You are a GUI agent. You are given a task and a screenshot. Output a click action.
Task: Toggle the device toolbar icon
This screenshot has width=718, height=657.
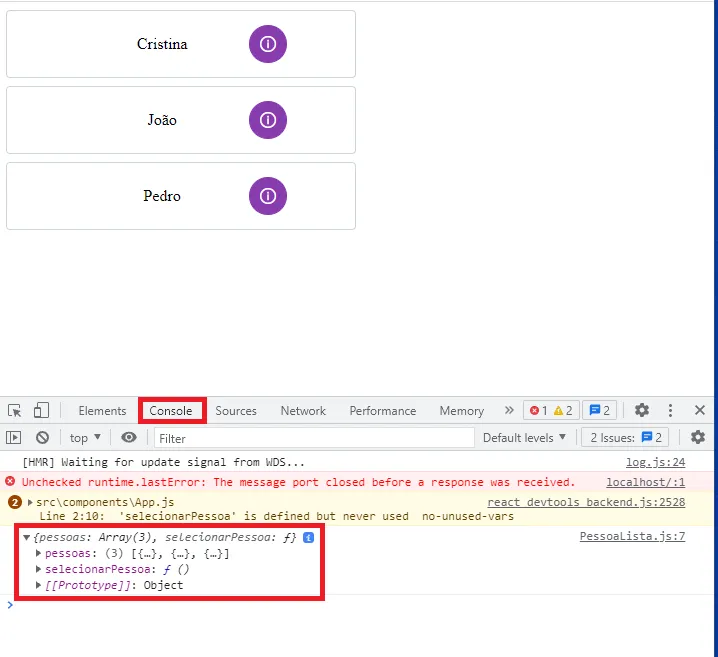coord(41,411)
